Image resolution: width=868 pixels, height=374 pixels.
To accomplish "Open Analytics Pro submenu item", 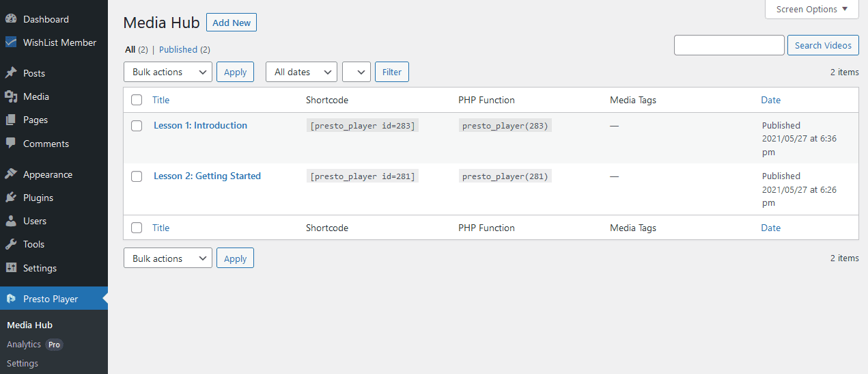I will [x=34, y=345].
